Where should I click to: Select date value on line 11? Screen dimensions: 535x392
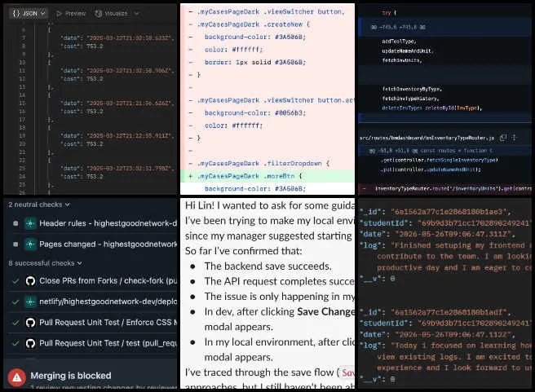click(x=130, y=71)
